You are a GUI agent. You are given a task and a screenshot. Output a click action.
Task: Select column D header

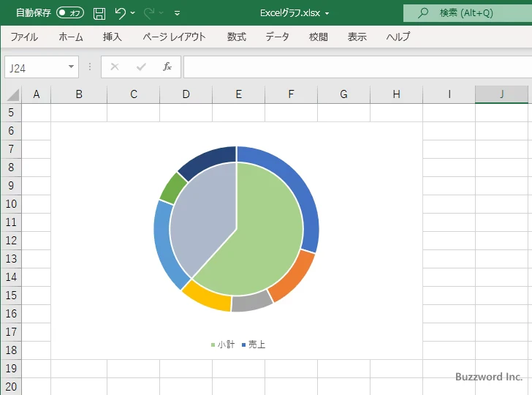pyautogui.click(x=186, y=94)
